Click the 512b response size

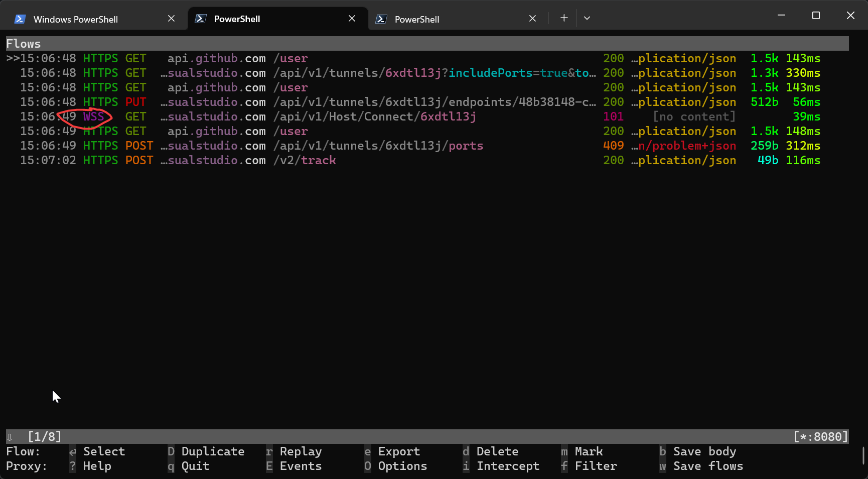coord(764,102)
